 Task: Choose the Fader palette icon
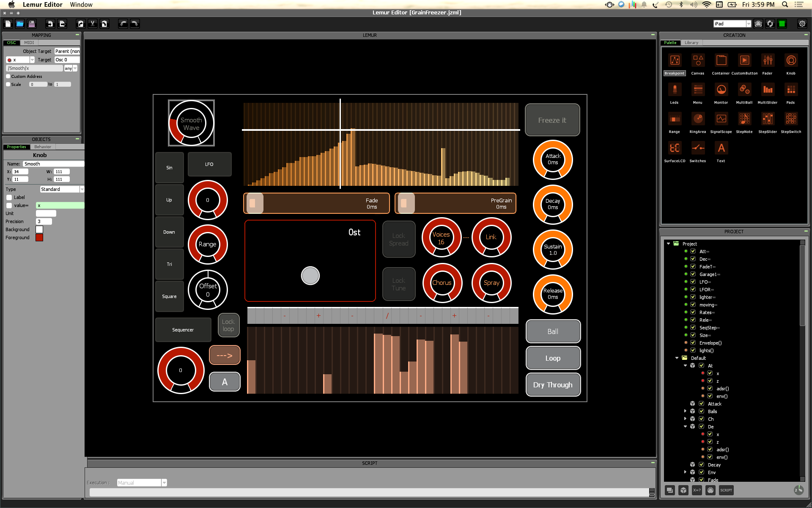pos(767,61)
